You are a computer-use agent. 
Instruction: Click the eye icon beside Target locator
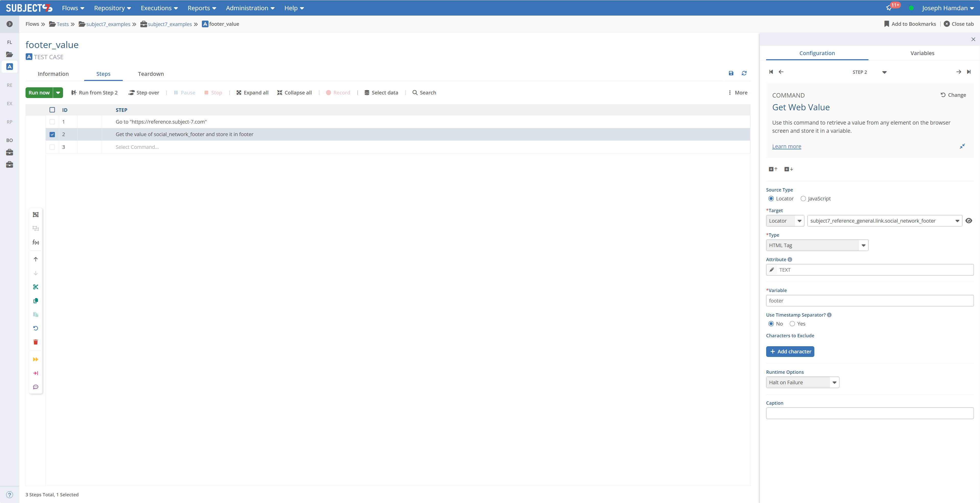[x=969, y=221]
